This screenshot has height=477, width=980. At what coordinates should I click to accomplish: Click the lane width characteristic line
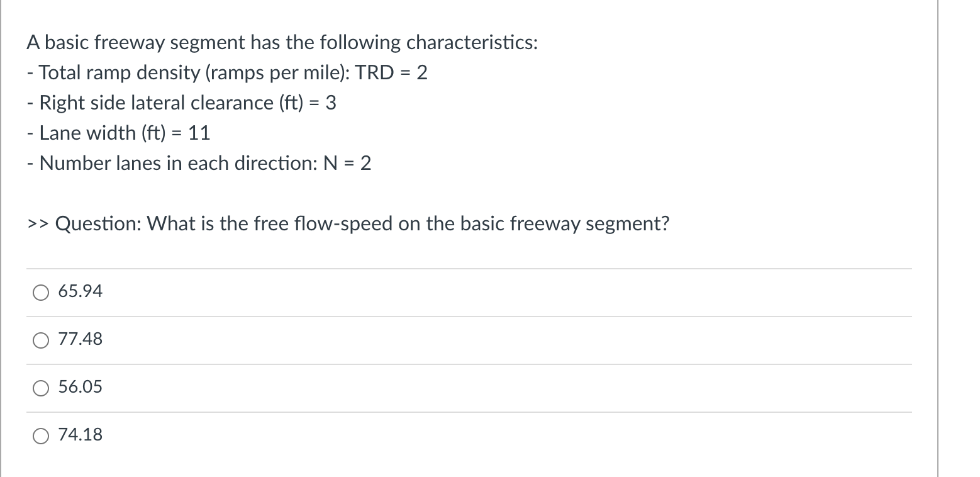pos(118,133)
